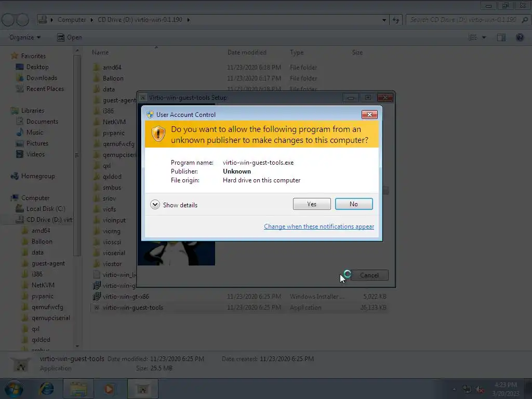Click the navigation pane scrollbar
The width and height of the screenshot is (532, 399).
pyautogui.click(x=77, y=154)
